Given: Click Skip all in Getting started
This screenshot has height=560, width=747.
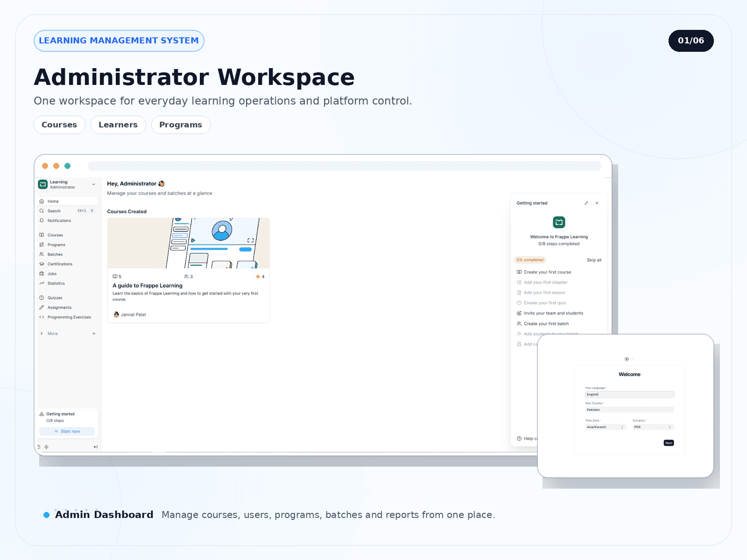Looking at the screenshot, I should [594, 260].
